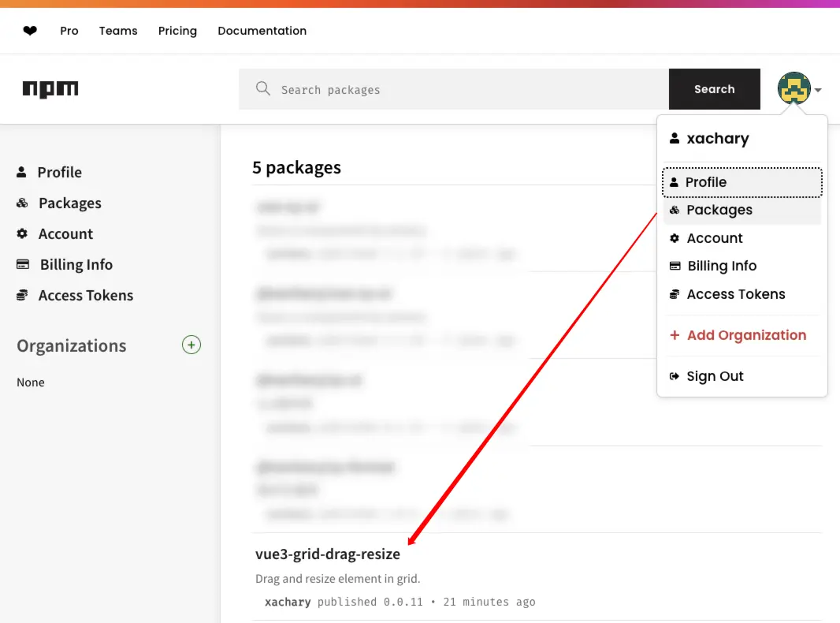Image resolution: width=840 pixels, height=623 pixels.
Task: Select Account in the user dropdown
Action: (x=742, y=238)
